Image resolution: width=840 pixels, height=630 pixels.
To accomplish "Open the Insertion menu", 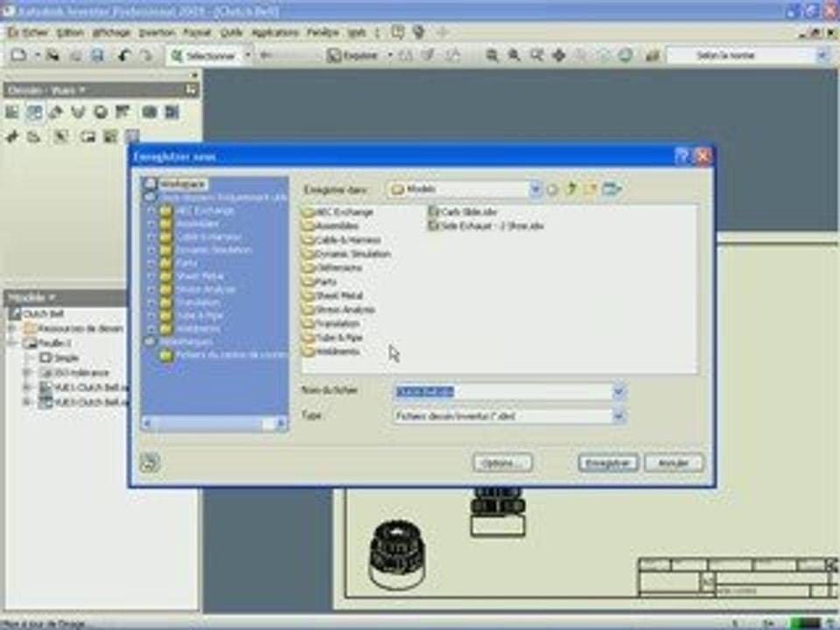I will click(157, 32).
